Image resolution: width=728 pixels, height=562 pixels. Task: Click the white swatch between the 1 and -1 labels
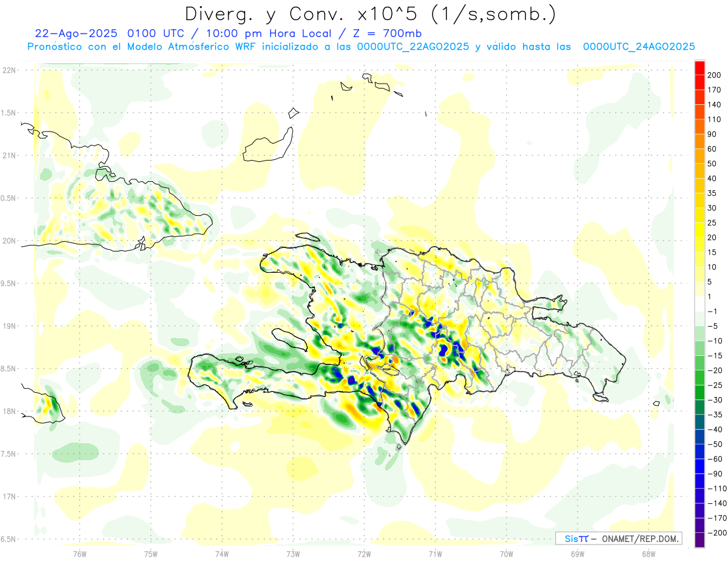pos(700,304)
